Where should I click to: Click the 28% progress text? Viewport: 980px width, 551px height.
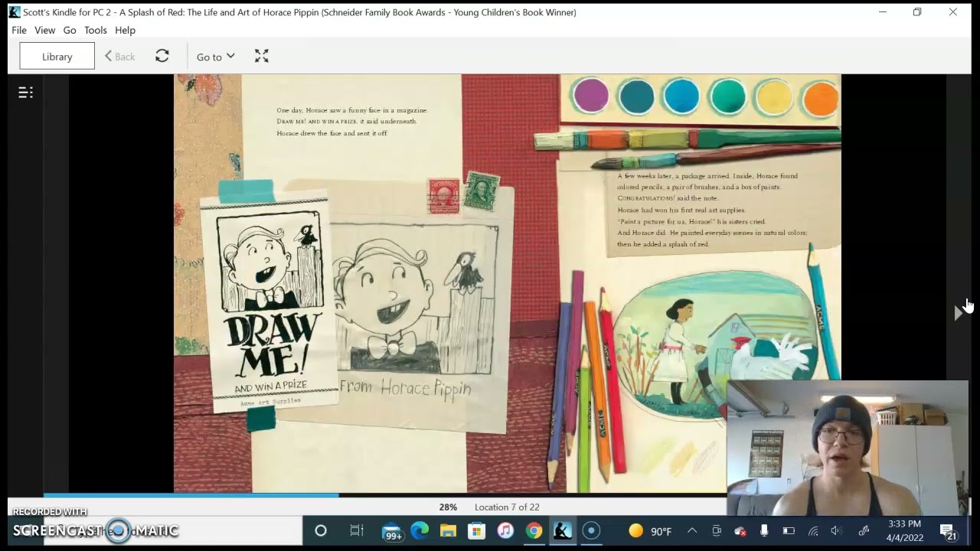448,507
